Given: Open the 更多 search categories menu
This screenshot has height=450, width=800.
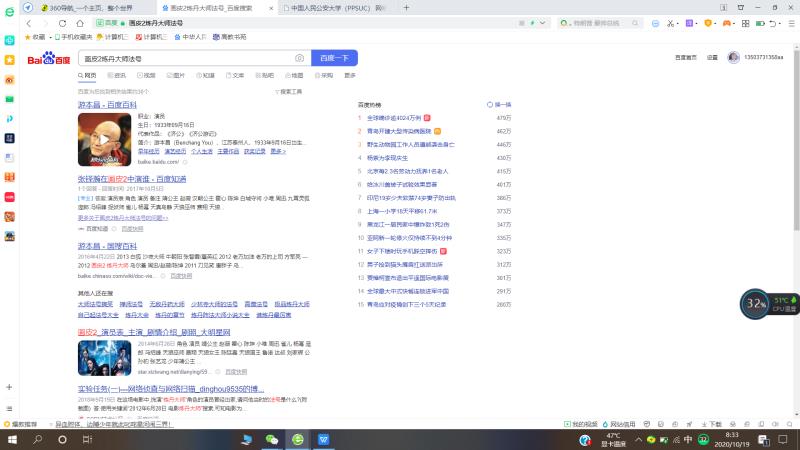Looking at the screenshot, I should pyautogui.click(x=349, y=76).
